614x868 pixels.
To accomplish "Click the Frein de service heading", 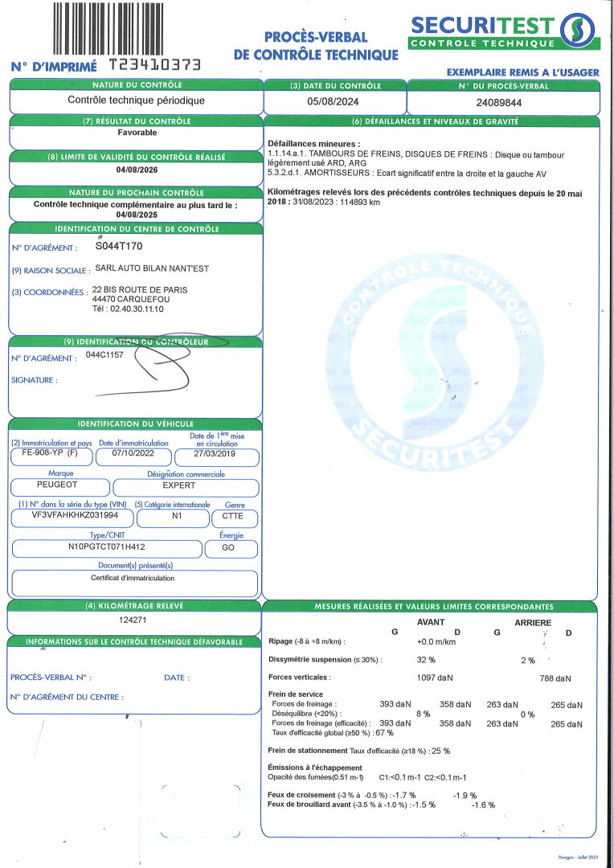I will 295,694.
